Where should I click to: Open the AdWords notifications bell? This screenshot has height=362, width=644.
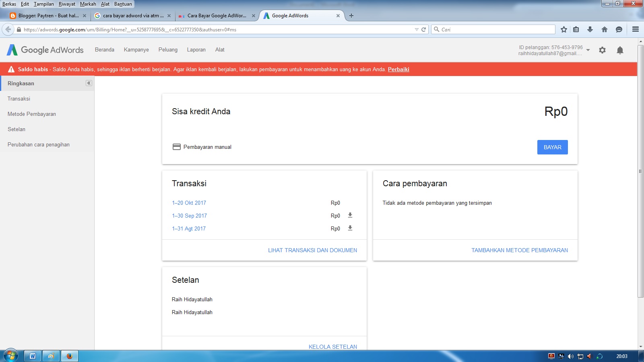click(620, 50)
